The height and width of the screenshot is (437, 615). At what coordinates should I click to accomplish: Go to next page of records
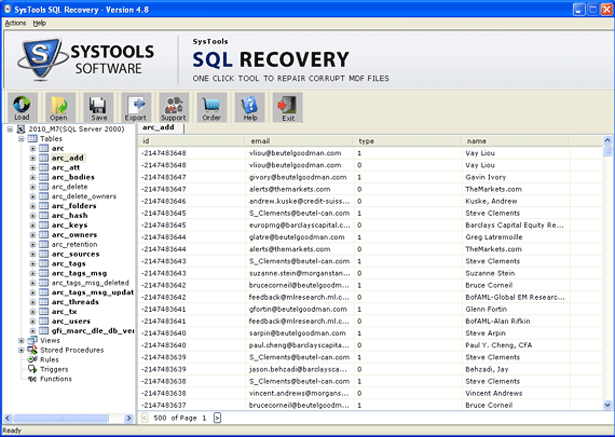pos(217,418)
